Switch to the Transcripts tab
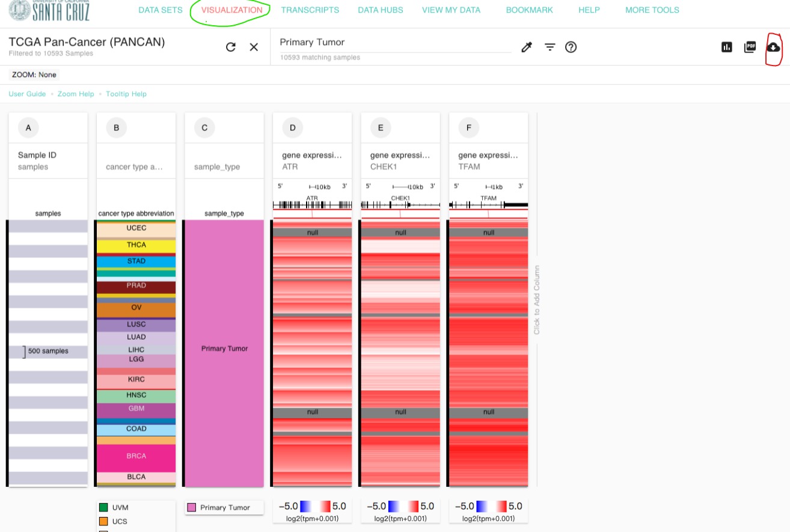This screenshot has width=790, height=532. [x=310, y=10]
